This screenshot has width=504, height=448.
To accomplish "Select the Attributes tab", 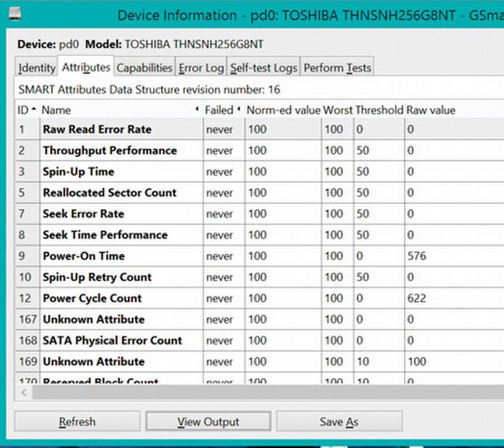I will pyautogui.click(x=86, y=67).
